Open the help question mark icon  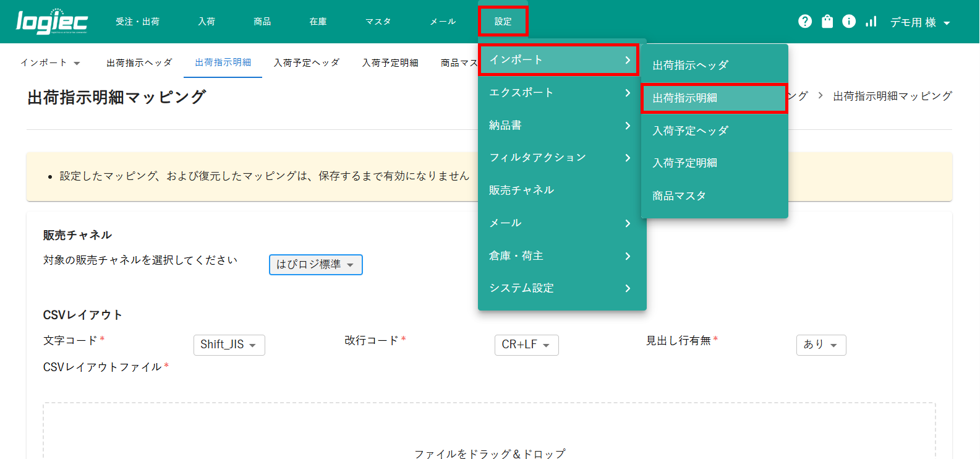coord(805,22)
